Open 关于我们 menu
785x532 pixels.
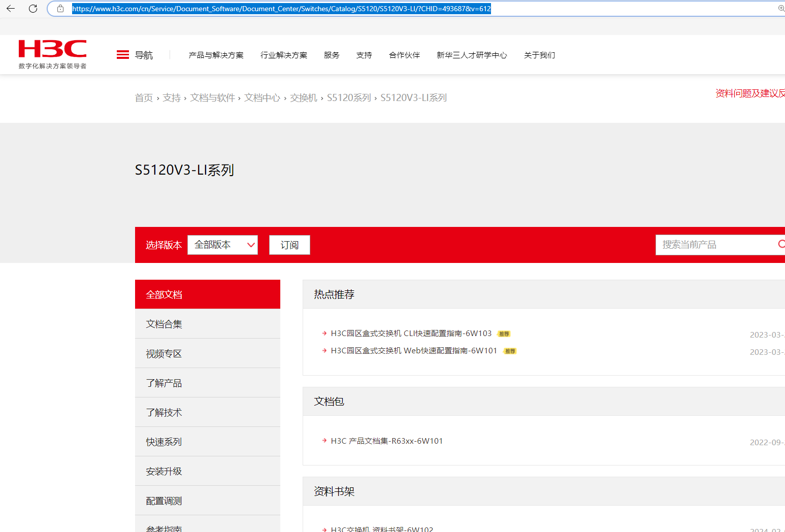click(539, 55)
